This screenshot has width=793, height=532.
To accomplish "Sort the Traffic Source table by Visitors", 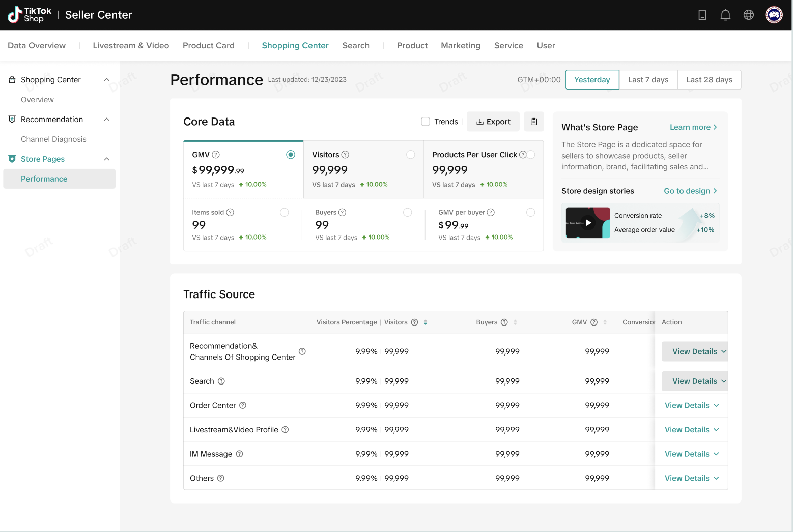I will (426, 322).
